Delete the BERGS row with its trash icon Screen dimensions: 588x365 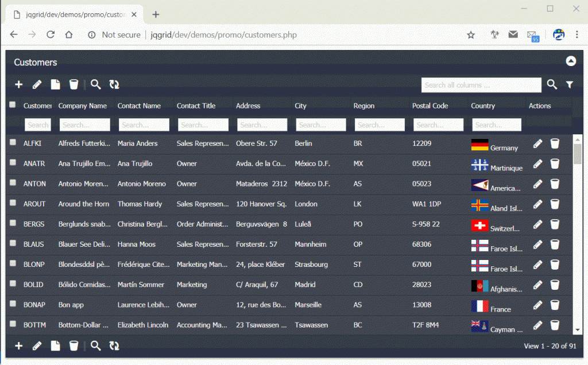pos(555,224)
